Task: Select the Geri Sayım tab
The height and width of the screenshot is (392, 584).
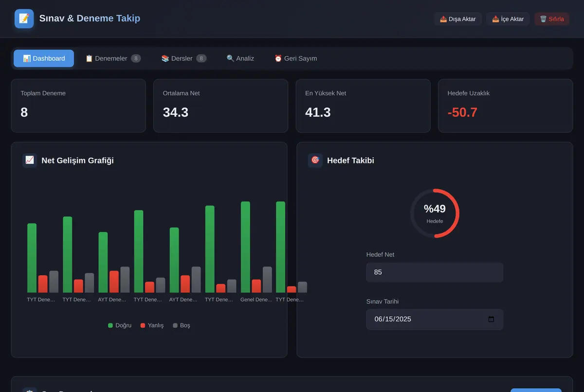Action: (296, 58)
